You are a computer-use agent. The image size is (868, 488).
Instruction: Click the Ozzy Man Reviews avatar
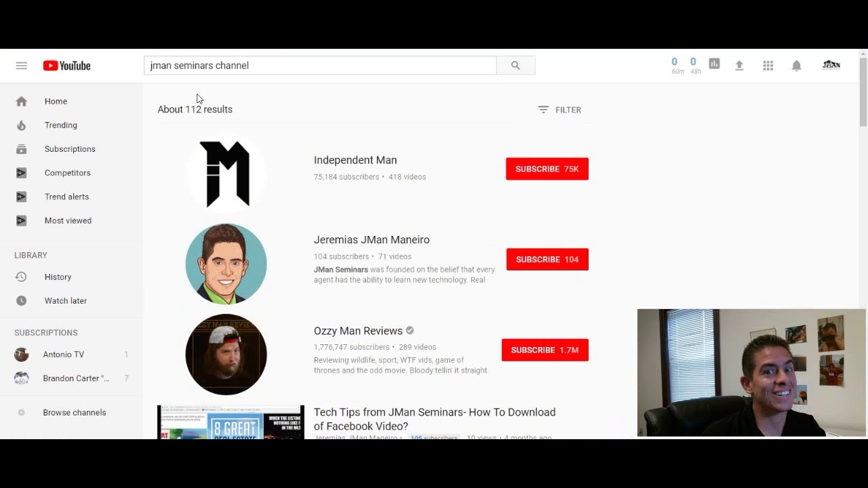tap(226, 354)
